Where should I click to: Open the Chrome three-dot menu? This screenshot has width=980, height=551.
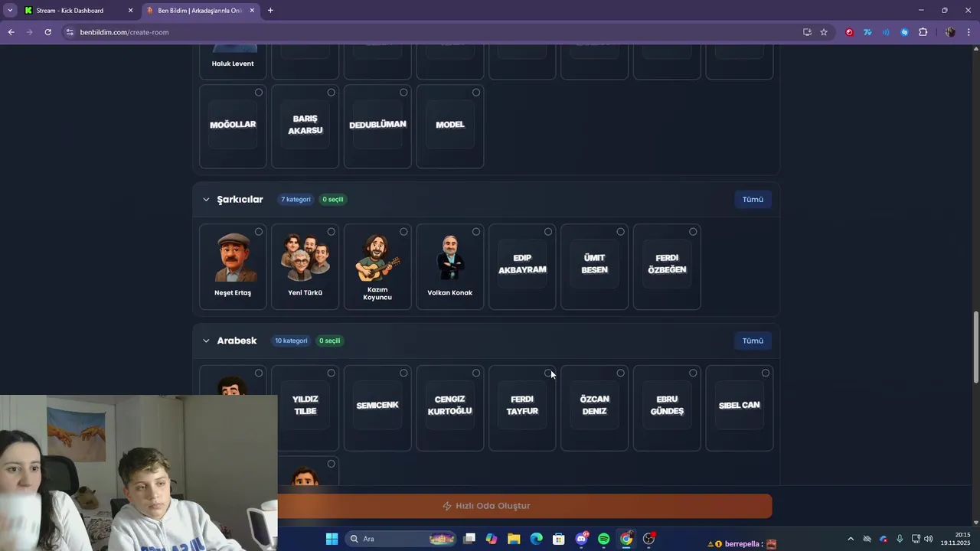click(x=969, y=32)
